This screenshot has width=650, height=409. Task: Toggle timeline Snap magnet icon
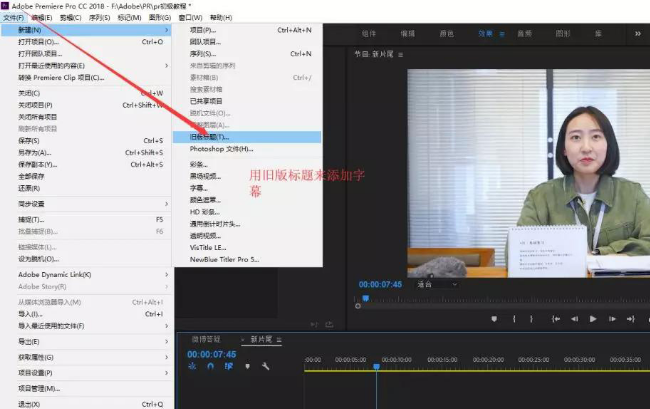coord(211,366)
